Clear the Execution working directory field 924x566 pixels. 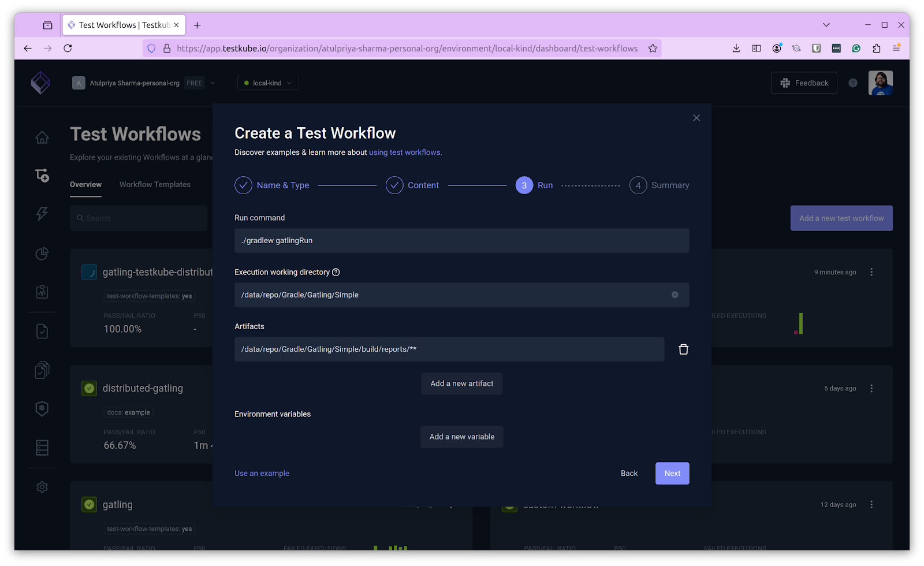click(675, 295)
